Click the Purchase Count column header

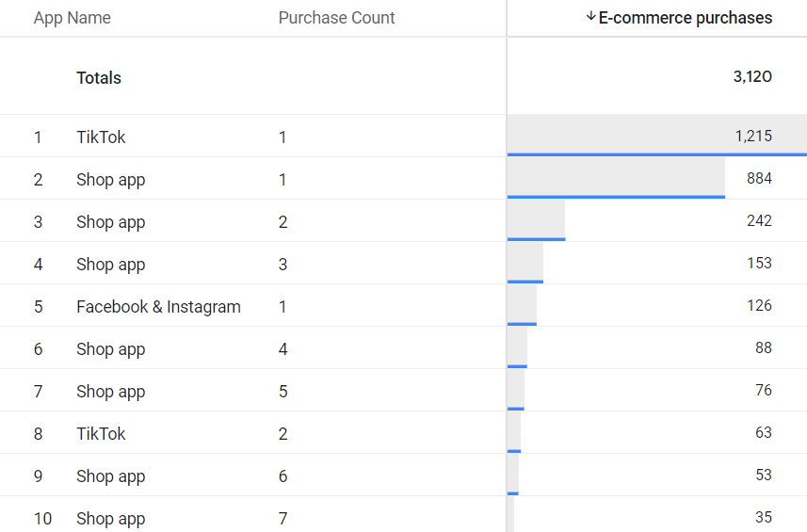tap(336, 18)
